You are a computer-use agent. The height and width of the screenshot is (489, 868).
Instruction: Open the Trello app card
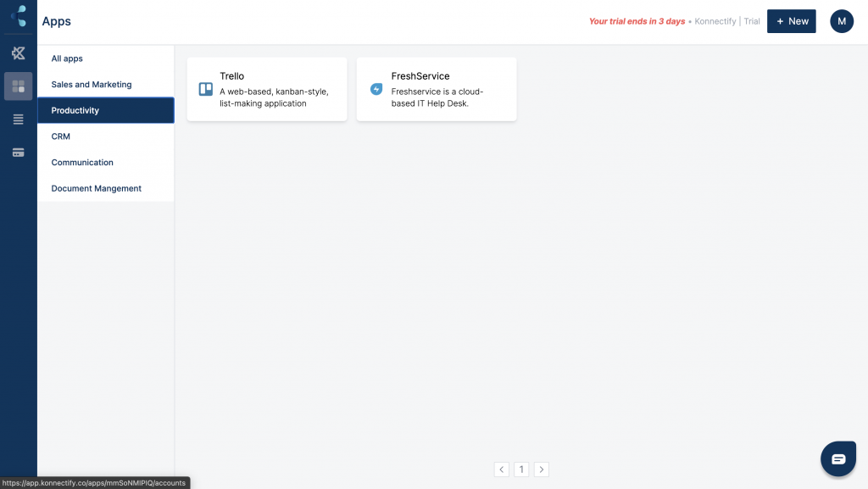point(267,89)
